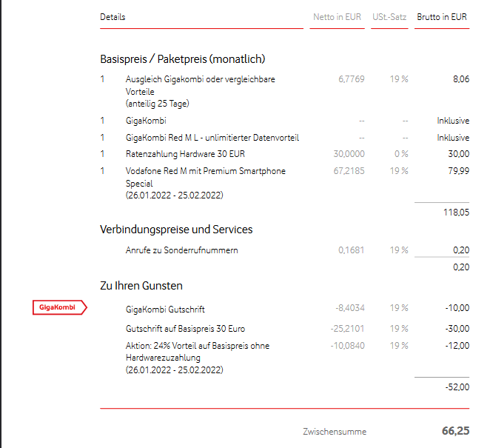Screen dimensions: 490x448
Task: Click the Details column header
Action: pos(113,17)
